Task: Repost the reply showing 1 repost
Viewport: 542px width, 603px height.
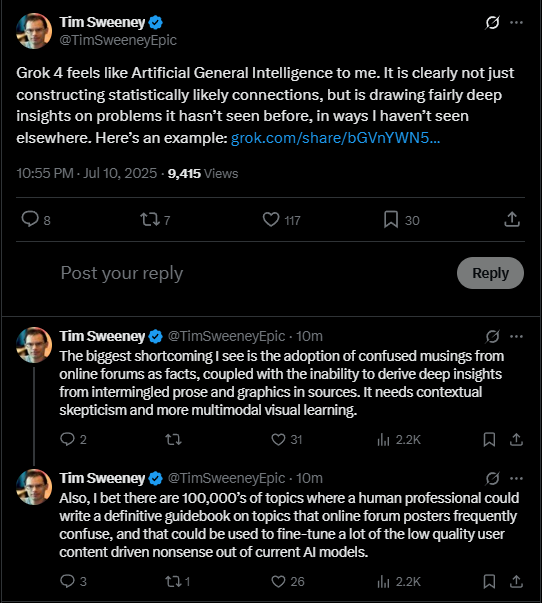Action: coord(178,581)
